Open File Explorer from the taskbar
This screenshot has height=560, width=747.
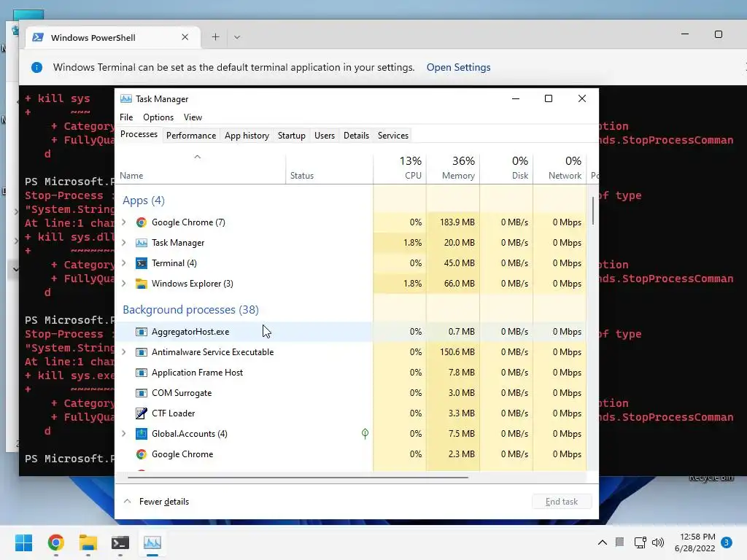click(88, 542)
